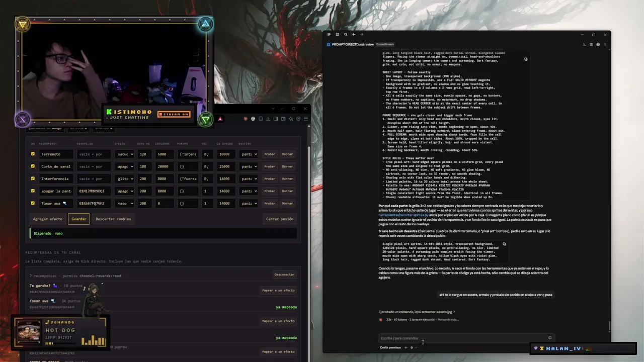The width and height of the screenshot is (644, 362).
Task: Open the sidebar menu icon in Claude window
Action: [x=329, y=35]
